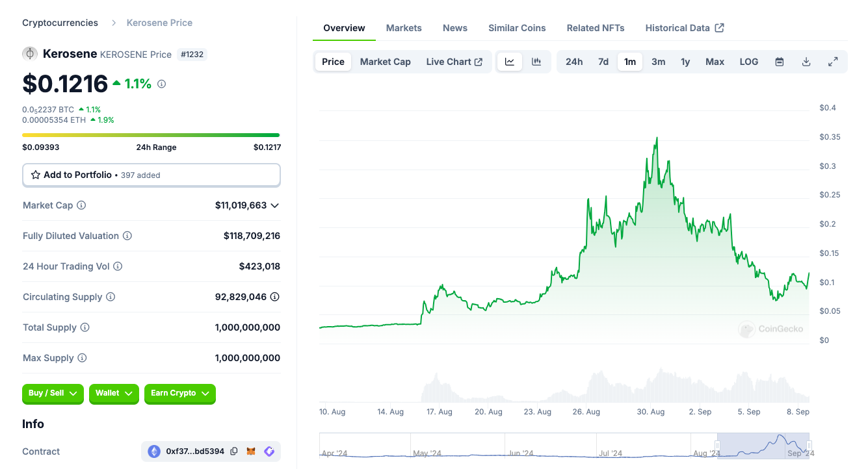Select the 7d time range
This screenshot has width=868, height=469.
(x=603, y=62)
